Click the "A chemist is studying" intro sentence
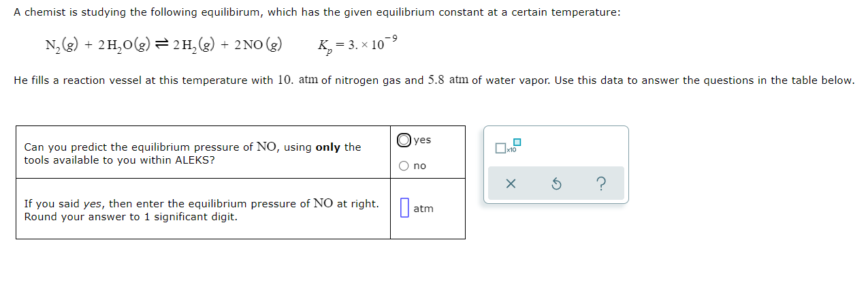 [317, 13]
